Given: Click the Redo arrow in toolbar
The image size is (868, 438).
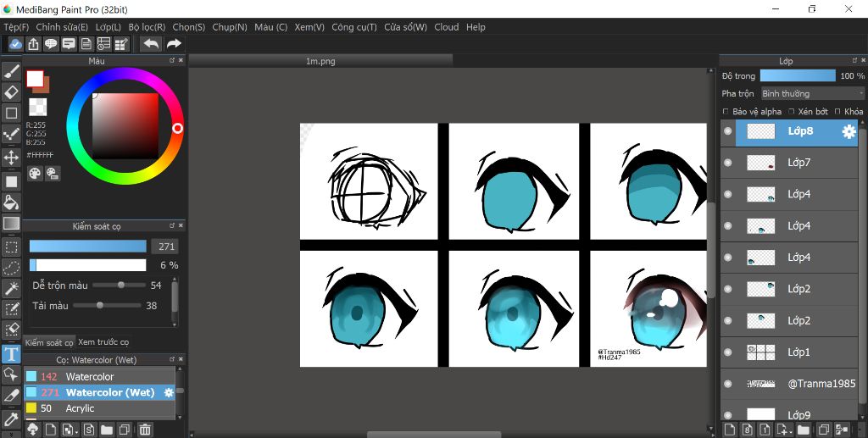Looking at the screenshot, I should tap(174, 44).
